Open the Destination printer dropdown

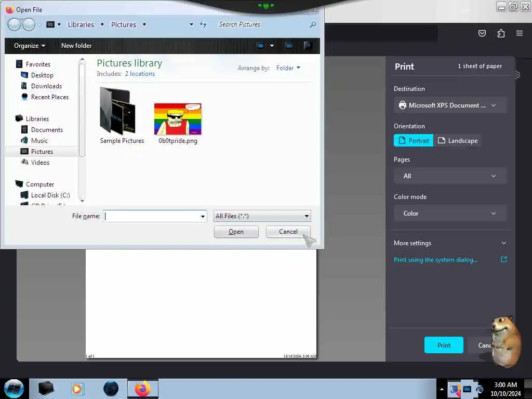click(x=450, y=105)
